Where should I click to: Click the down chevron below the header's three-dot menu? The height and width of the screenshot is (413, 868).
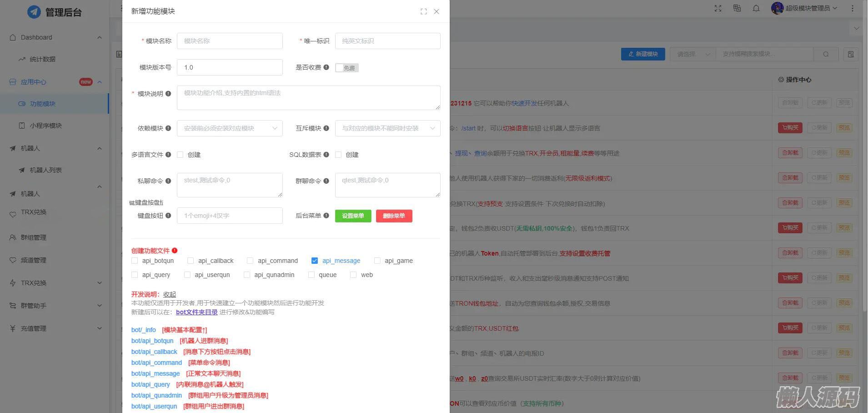[857, 28]
